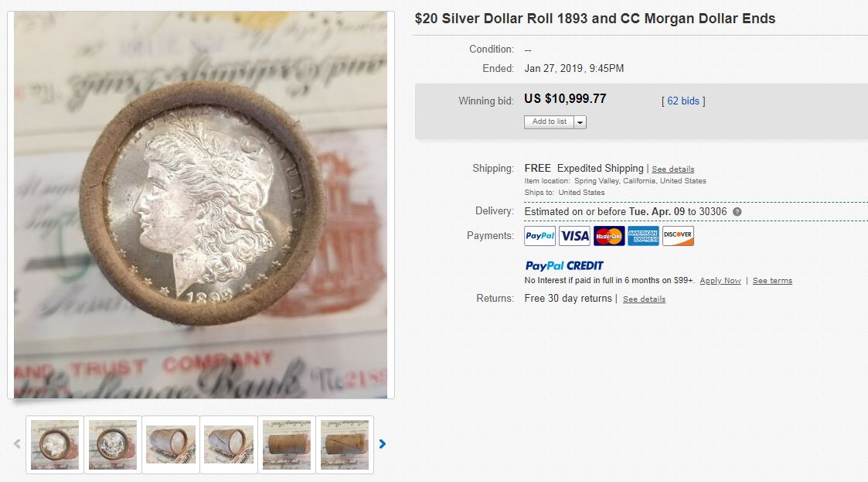Click the PayPal payment icon
Image resolution: width=868 pixels, height=482 pixels.
[540, 236]
